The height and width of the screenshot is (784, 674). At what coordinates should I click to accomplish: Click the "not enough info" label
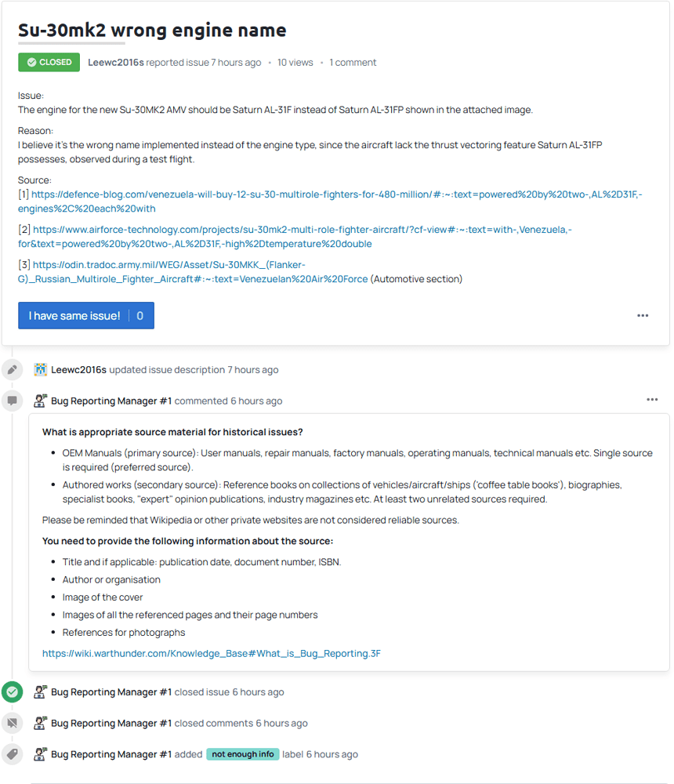pyautogui.click(x=243, y=754)
